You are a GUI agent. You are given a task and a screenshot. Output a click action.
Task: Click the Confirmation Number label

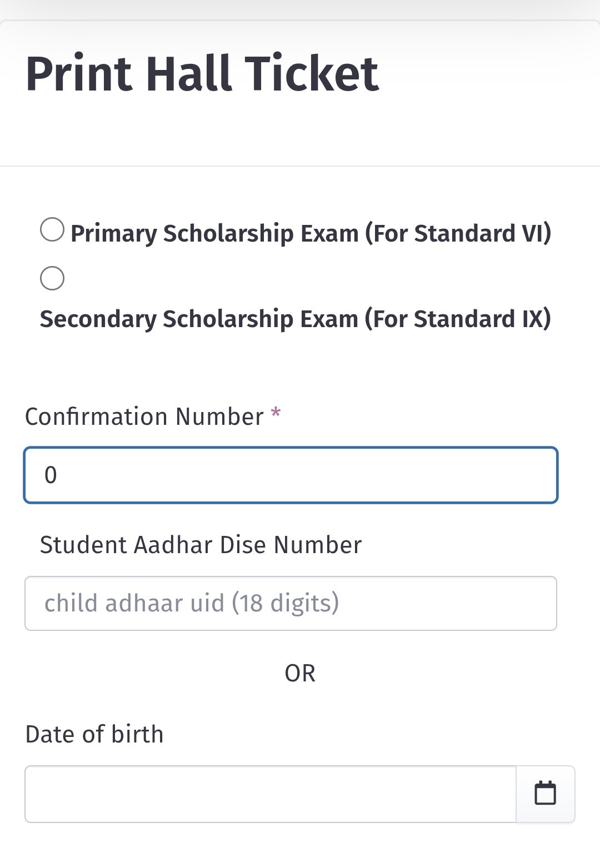click(x=144, y=417)
